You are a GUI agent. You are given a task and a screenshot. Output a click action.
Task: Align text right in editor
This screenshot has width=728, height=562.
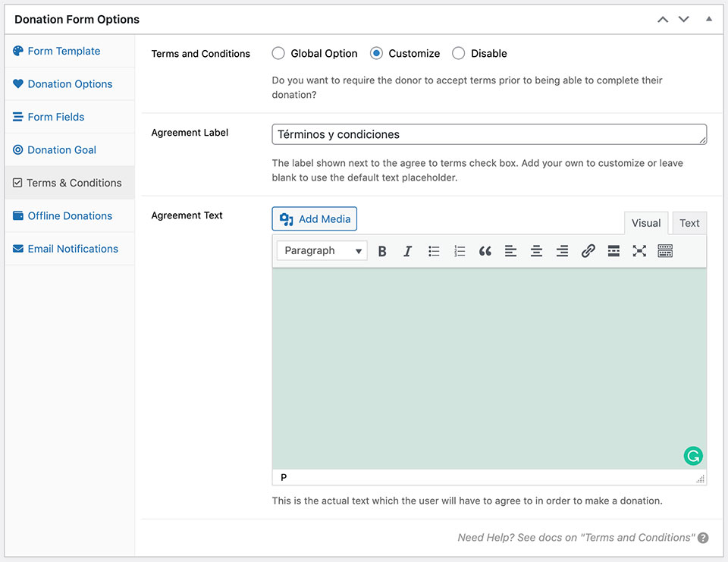pyautogui.click(x=562, y=251)
